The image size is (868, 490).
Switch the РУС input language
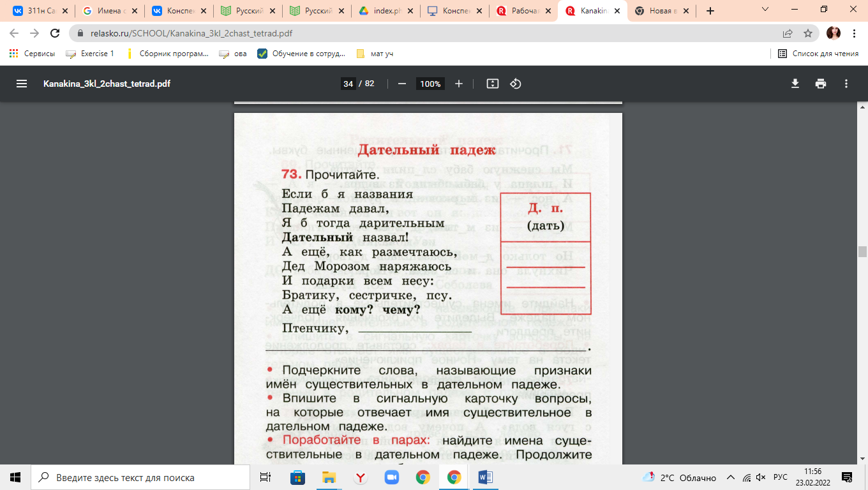781,477
